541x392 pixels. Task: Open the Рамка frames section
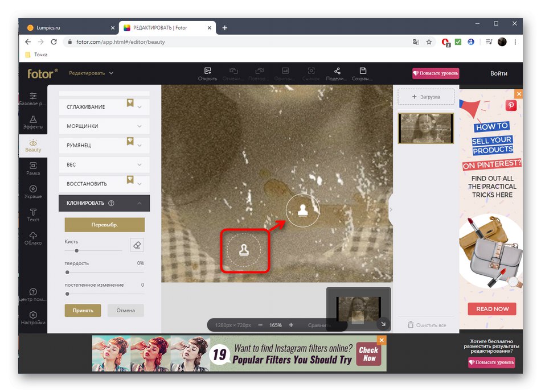click(x=33, y=168)
